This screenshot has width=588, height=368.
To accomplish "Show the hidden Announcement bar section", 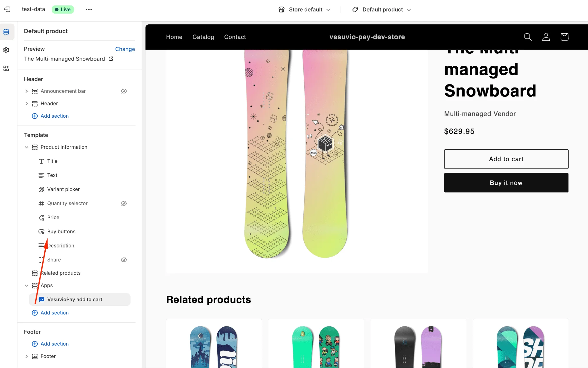I will pyautogui.click(x=124, y=91).
